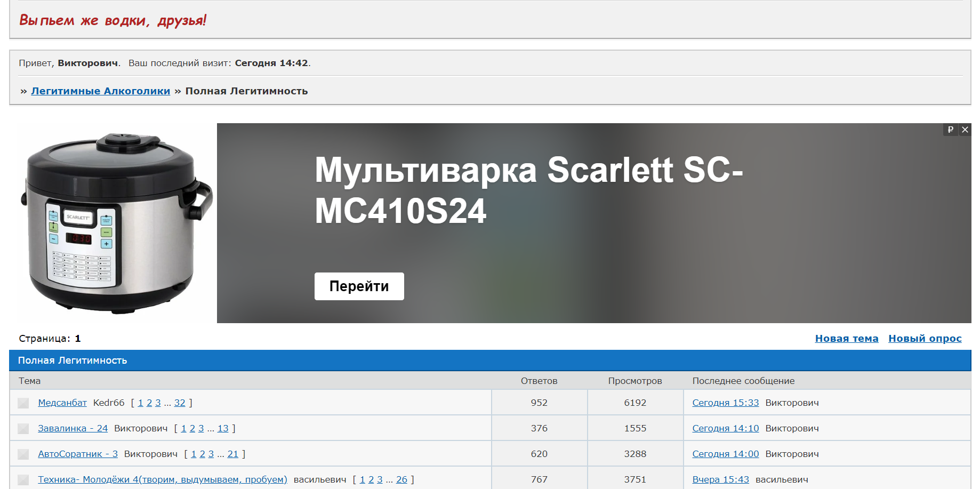The width and height of the screenshot is (980, 489).
Task: Click the greeting username Викторович
Action: [88, 63]
